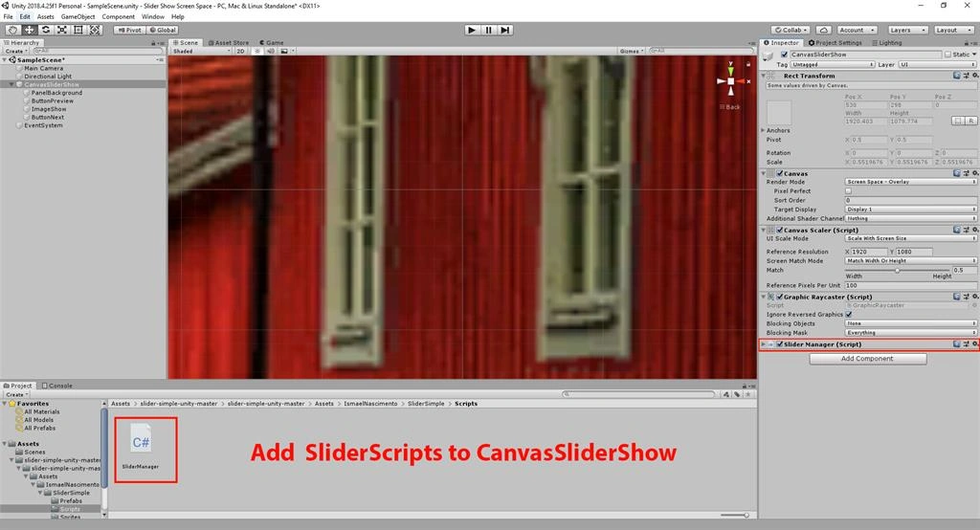
Task: Toggle Canvas Scaler enabled checkbox
Action: [779, 230]
